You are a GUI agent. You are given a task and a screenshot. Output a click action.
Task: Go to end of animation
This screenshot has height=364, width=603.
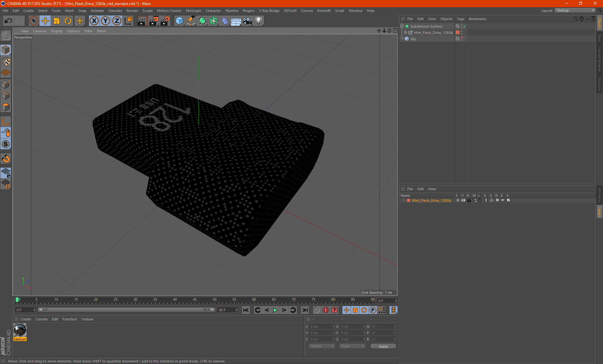(x=305, y=310)
